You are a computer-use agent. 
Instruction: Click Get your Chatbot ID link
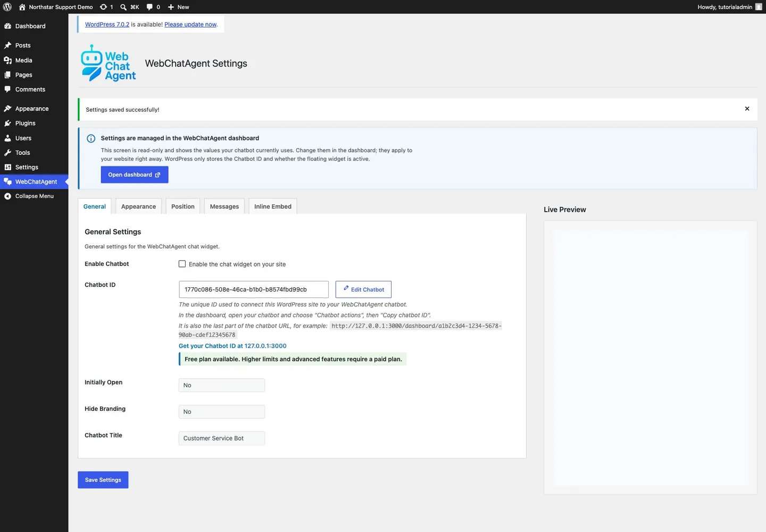[x=232, y=346]
